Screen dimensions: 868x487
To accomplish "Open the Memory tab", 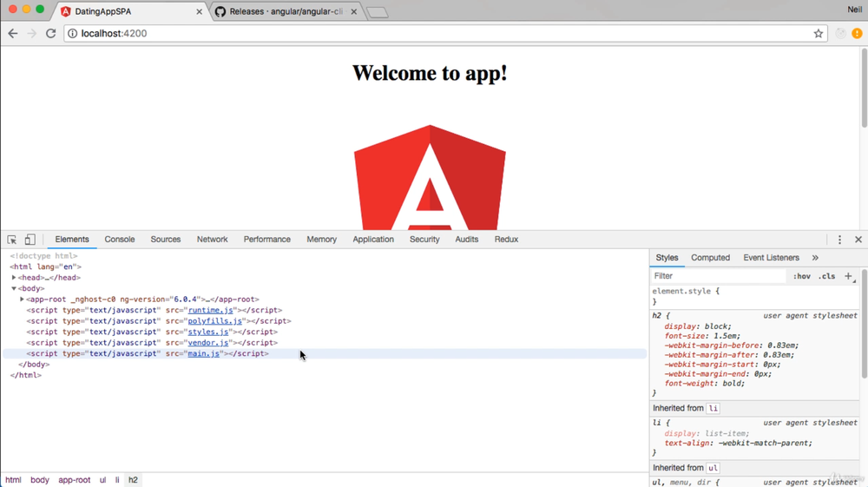I will coord(322,240).
